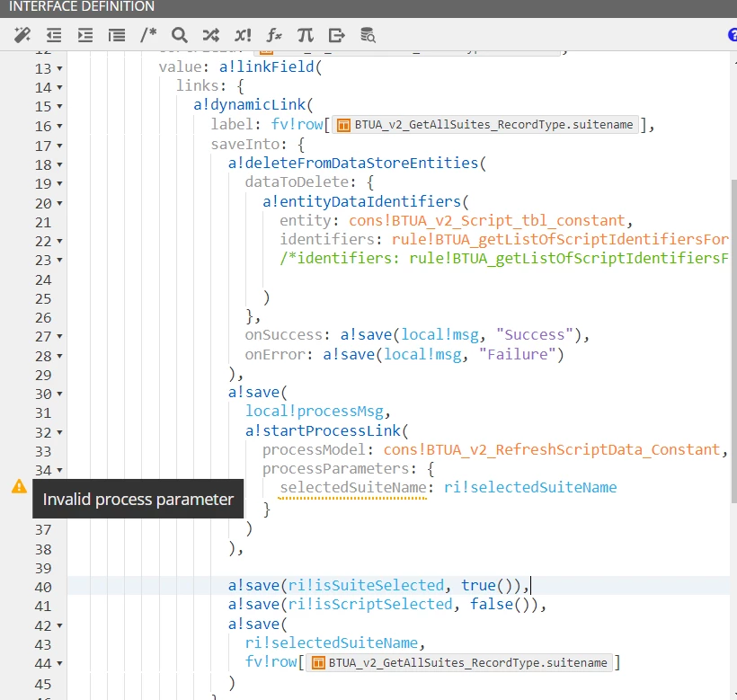Click the 'Invalid process parameter' tooltip

pos(138,499)
